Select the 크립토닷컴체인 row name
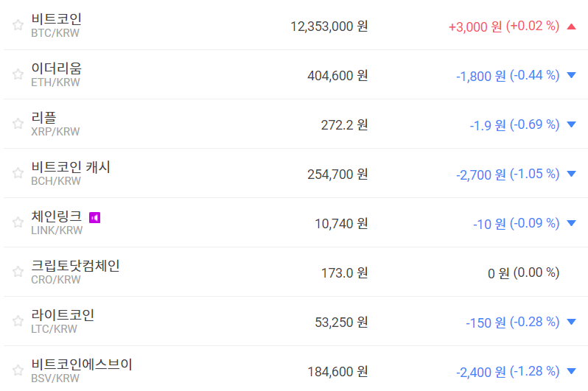 tap(75, 266)
